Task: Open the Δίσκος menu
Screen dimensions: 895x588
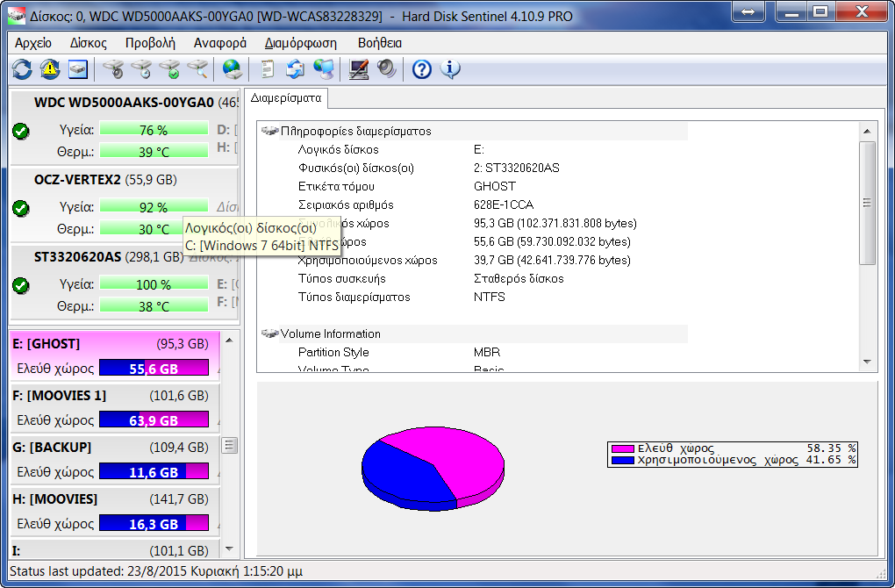Action: point(89,43)
